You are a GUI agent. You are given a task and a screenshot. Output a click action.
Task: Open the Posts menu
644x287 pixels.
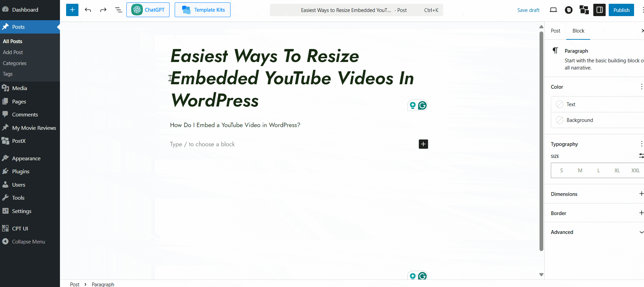point(30,27)
